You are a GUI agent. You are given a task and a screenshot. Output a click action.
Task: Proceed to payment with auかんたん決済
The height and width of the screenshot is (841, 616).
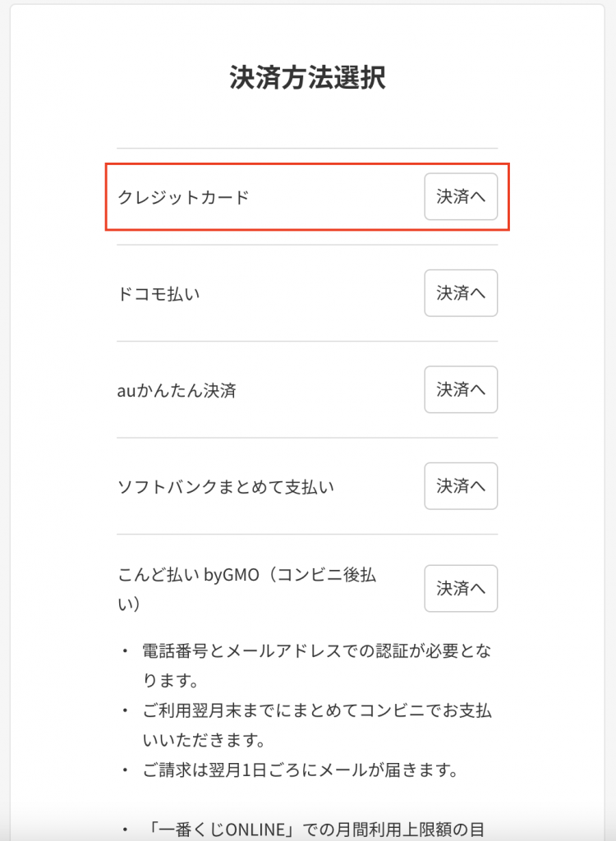(x=461, y=389)
